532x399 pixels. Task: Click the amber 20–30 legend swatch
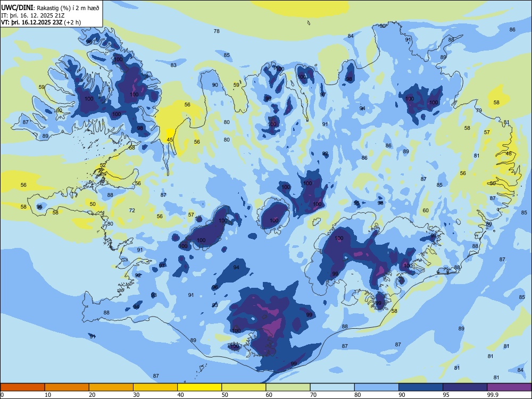click(111, 387)
